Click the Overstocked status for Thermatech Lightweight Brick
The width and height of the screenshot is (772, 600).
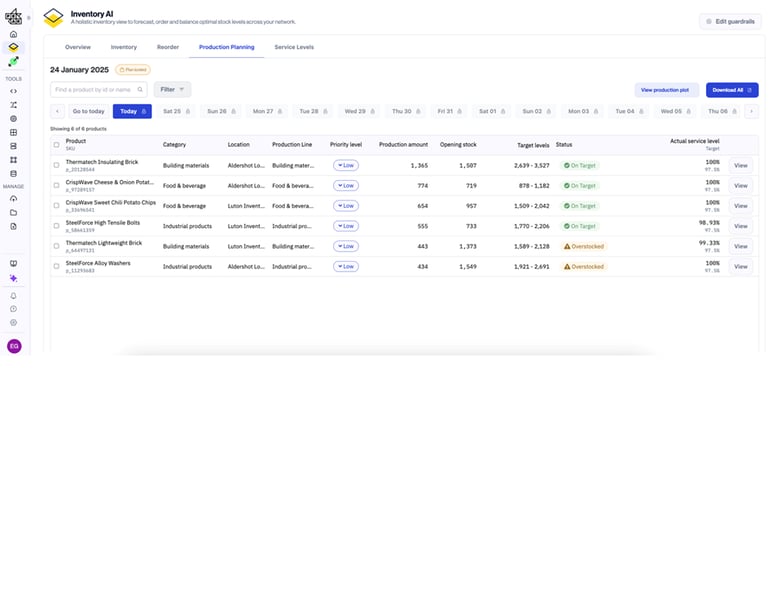584,246
